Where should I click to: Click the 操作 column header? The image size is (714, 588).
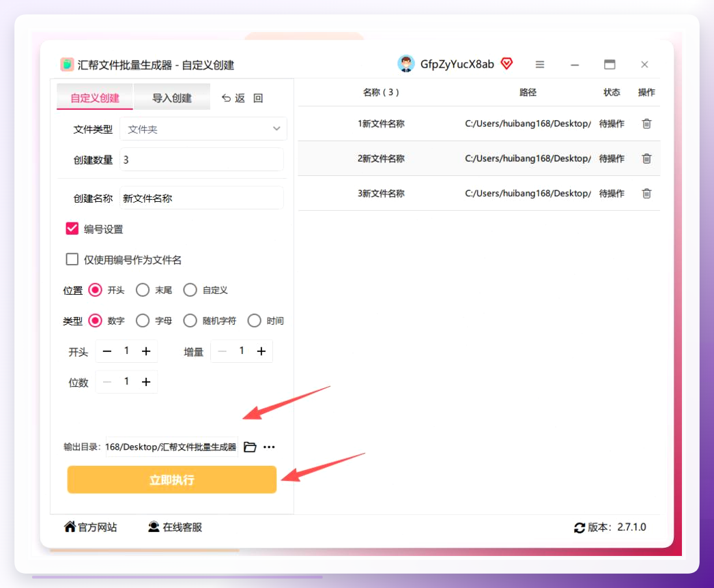(646, 92)
